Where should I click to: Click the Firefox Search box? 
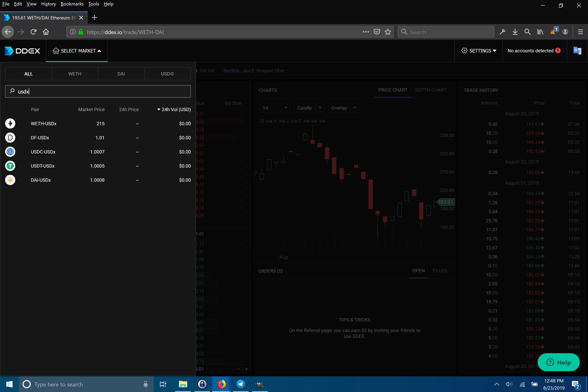(x=446, y=32)
